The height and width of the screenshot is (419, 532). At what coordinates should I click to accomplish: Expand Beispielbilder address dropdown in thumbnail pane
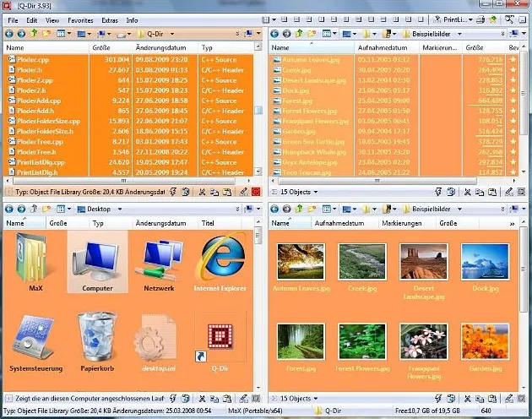459,209
